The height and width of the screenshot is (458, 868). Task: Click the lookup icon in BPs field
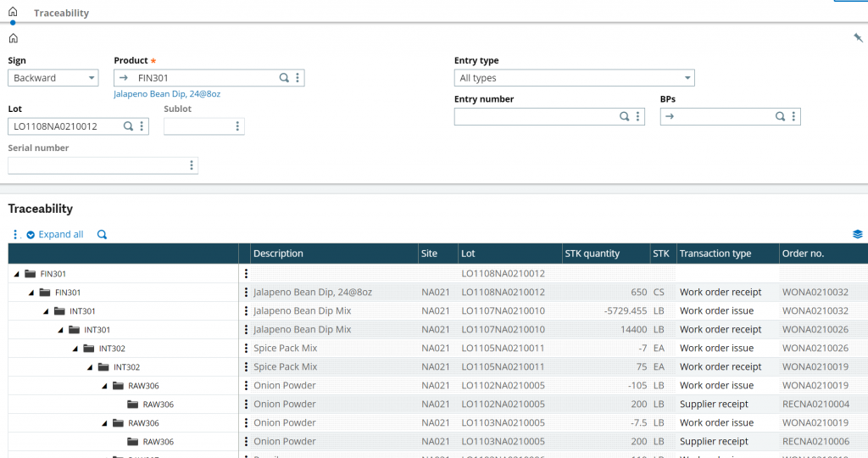(x=780, y=117)
